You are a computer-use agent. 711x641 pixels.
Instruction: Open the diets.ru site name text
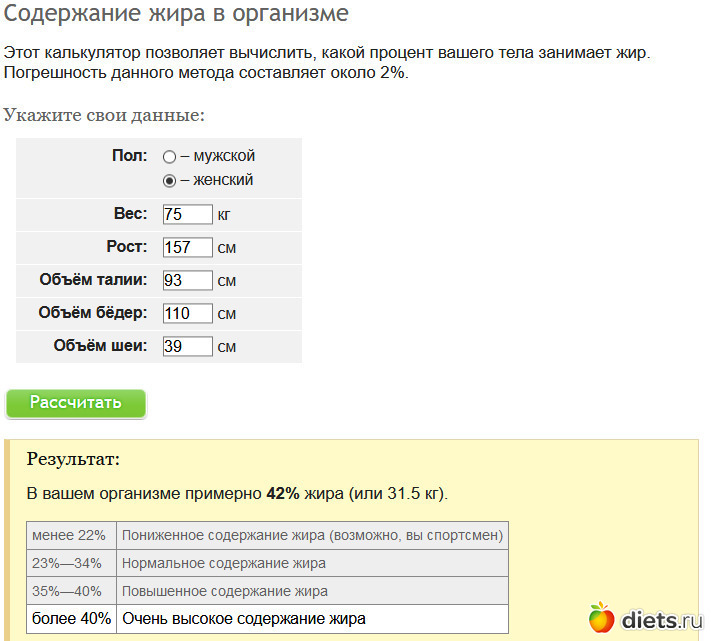click(x=661, y=620)
